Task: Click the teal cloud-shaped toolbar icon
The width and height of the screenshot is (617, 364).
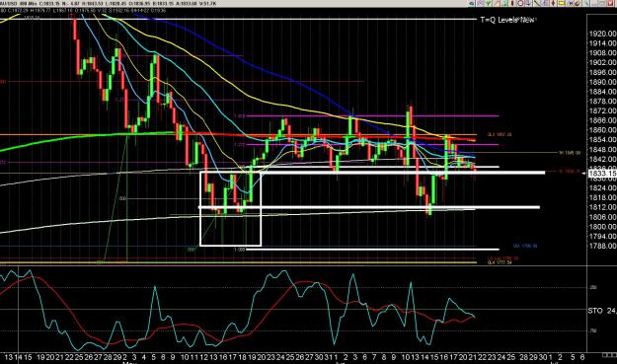Action: [x=472, y=3]
